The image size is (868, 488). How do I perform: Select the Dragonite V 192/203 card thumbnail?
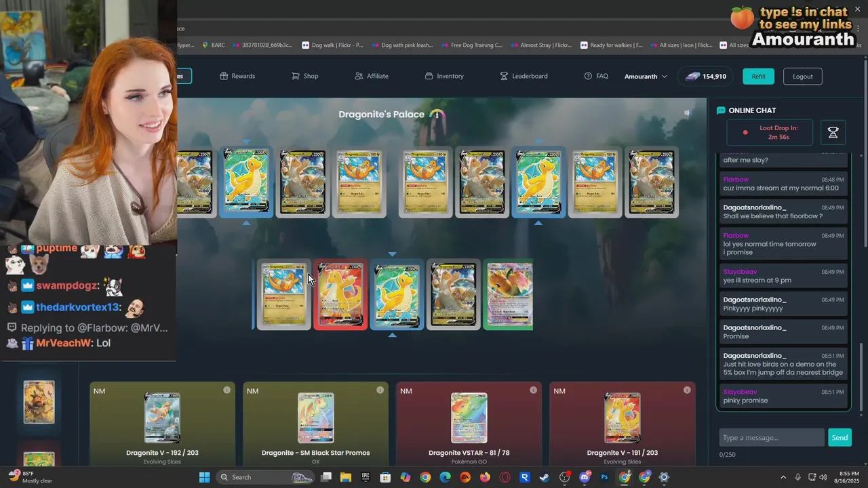[x=162, y=418]
